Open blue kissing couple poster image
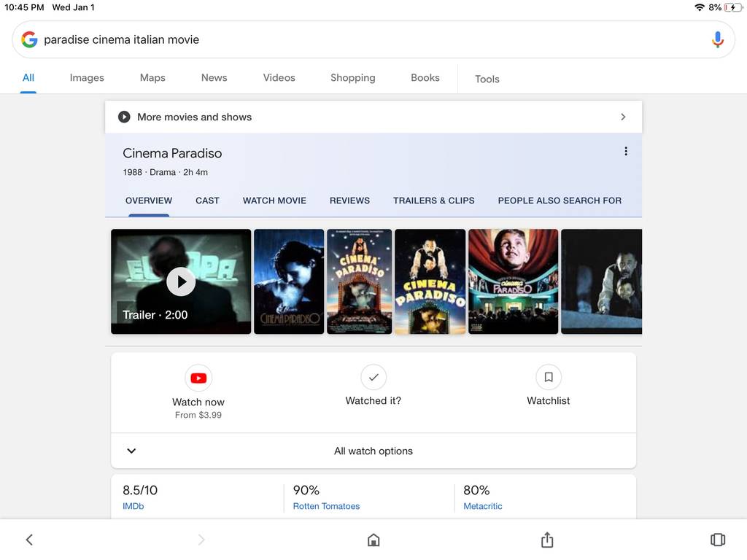This screenshot has width=747, height=560. click(289, 281)
